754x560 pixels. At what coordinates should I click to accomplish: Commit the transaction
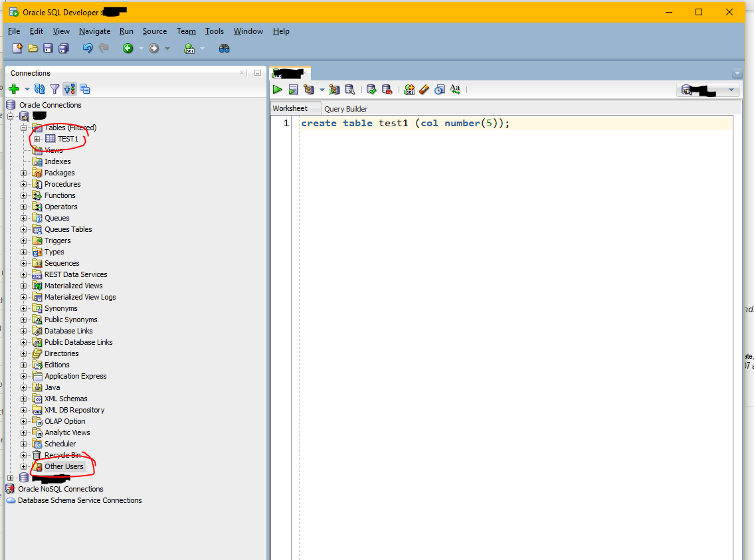tap(371, 90)
